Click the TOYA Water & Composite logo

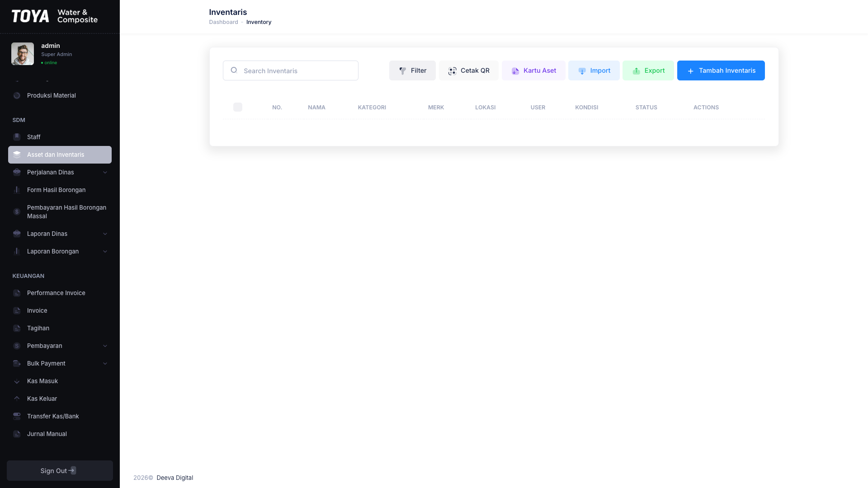[55, 16]
